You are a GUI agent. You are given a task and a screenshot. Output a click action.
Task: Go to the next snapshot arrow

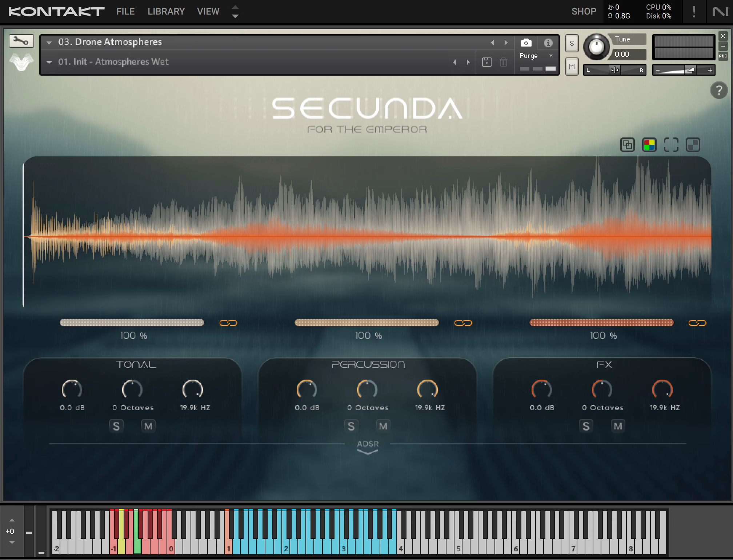(x=468, y=62)
